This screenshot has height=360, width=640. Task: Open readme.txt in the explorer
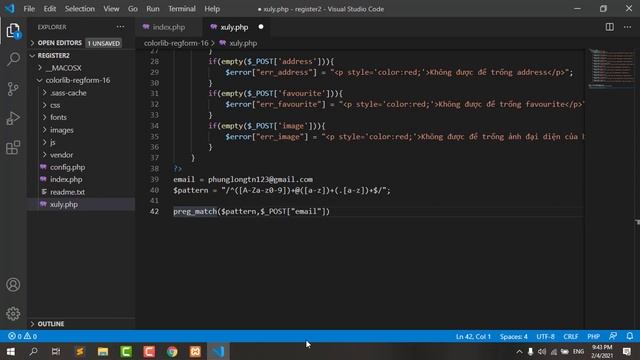click(x=67, y=192)
